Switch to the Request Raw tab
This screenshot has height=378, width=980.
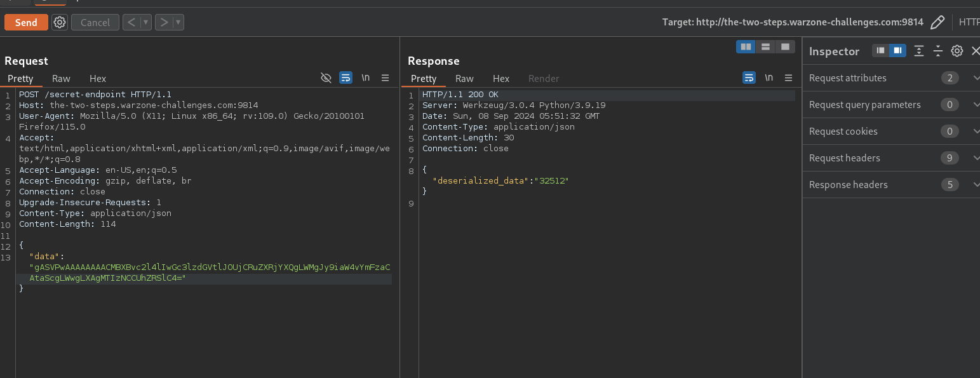[61, 78]
